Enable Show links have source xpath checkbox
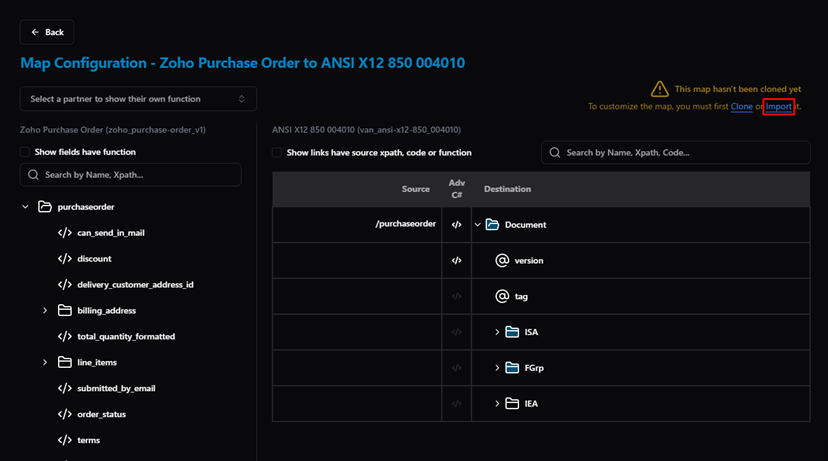 coord(277,153)
